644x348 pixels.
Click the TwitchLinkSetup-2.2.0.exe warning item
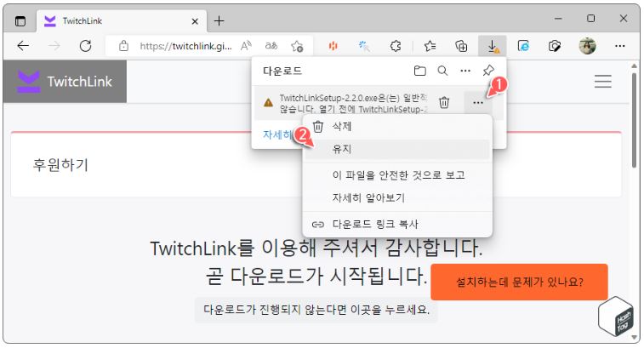[x=353, y=103]
